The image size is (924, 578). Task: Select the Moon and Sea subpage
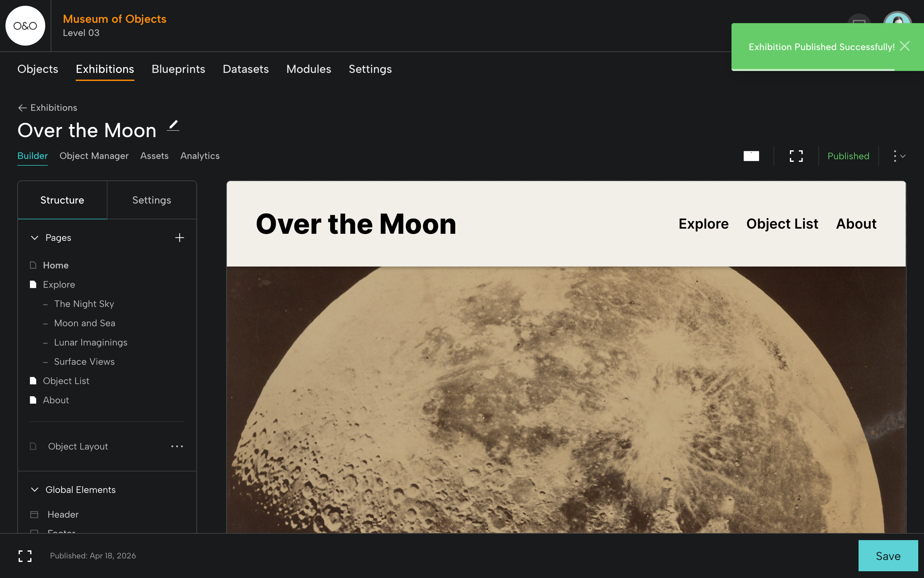pyautogui.click(x=85, y=323)
